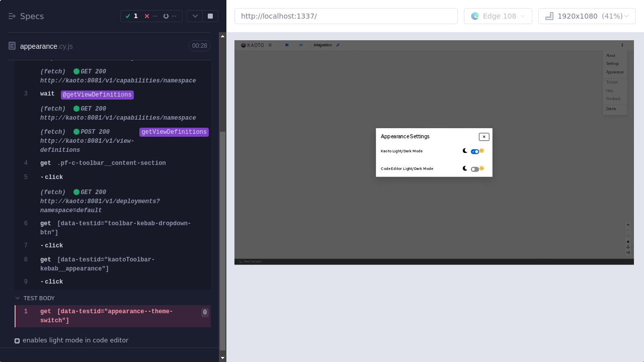Stop the running Cypress test
Viewport: 644px width, 362px height.
210,16
